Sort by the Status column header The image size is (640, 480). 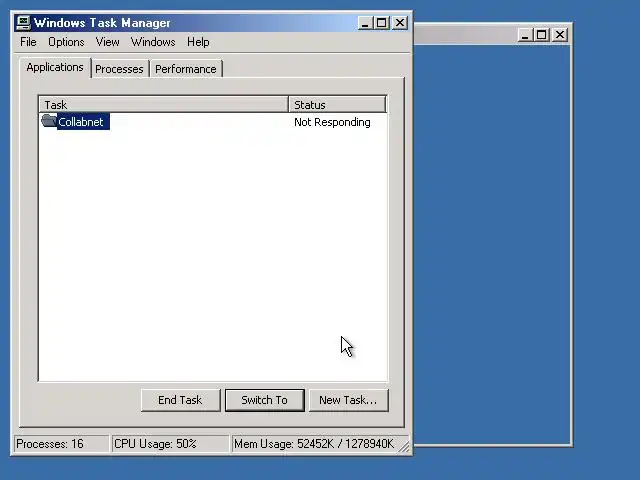click(337, 104)
